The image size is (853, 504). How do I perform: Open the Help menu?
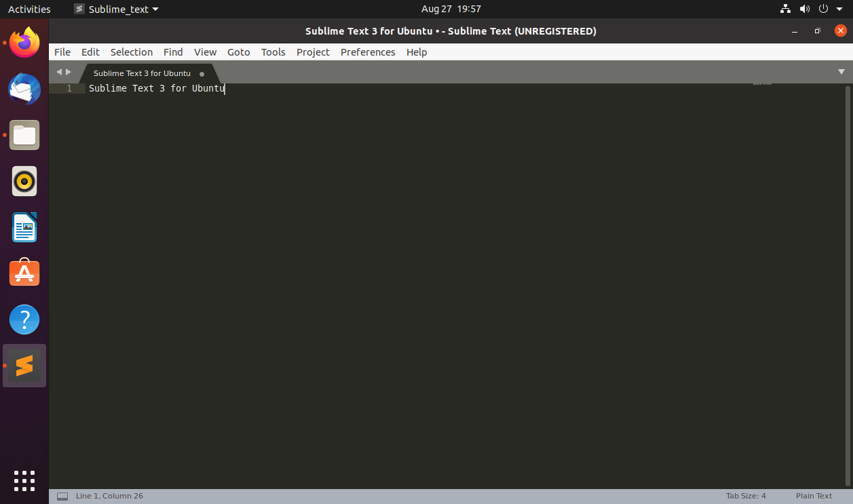417,52
